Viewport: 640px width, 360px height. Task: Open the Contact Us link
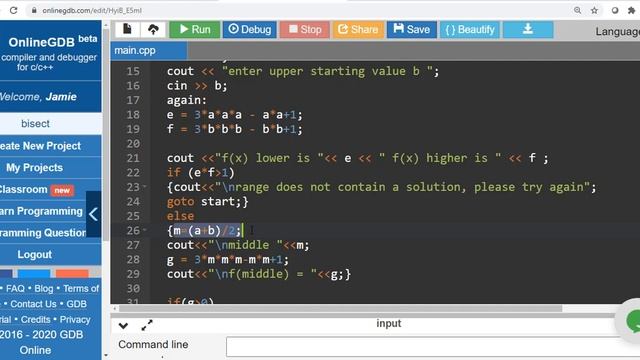click(33, 304)
